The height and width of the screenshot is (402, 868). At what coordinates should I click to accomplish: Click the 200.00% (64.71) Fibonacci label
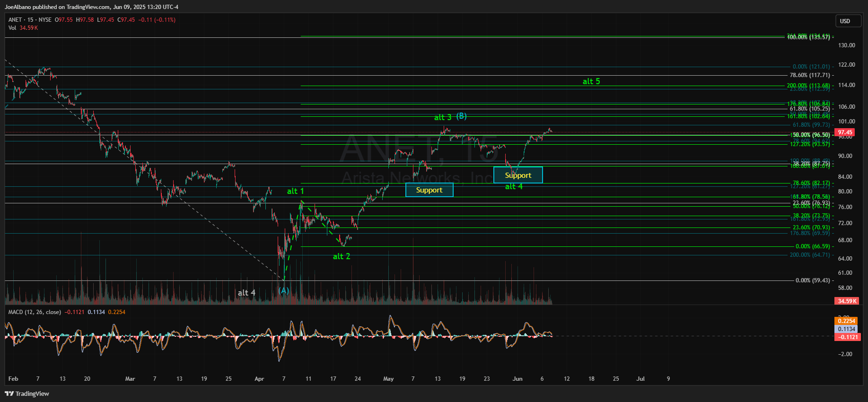[x=810, y=255]
